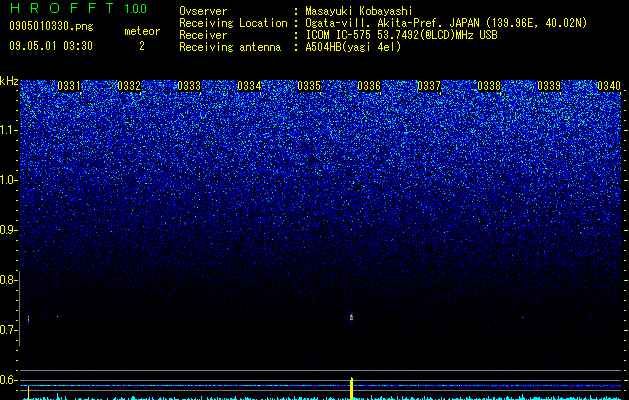The height and width of the screenshot is (400, 629).
Task: Click the 0334 time marker
Action: coord(249,86)
